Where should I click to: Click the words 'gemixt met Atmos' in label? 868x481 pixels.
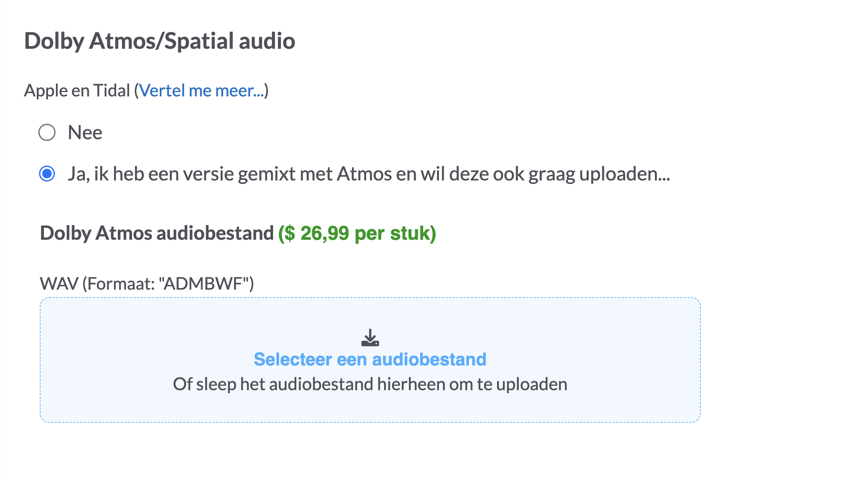(x=315, y=174)
